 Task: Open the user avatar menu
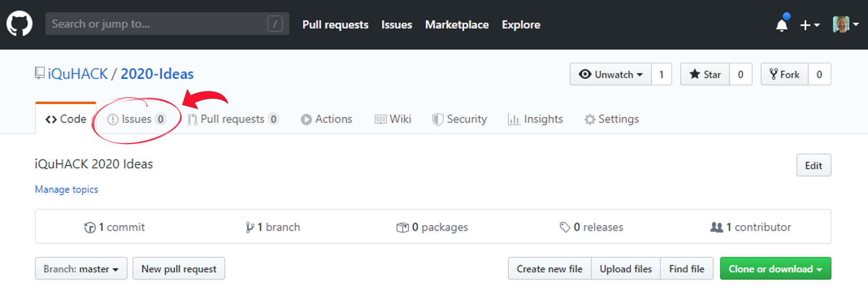tap(846, 24)
